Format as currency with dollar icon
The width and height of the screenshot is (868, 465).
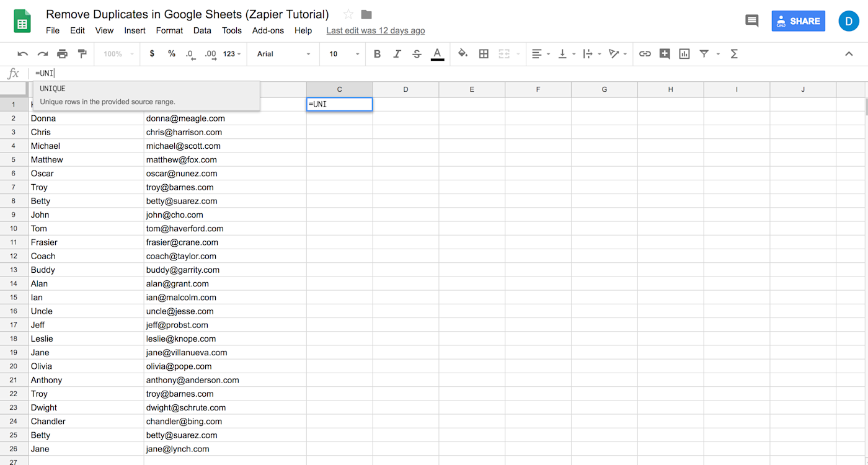tap(152, 54)
